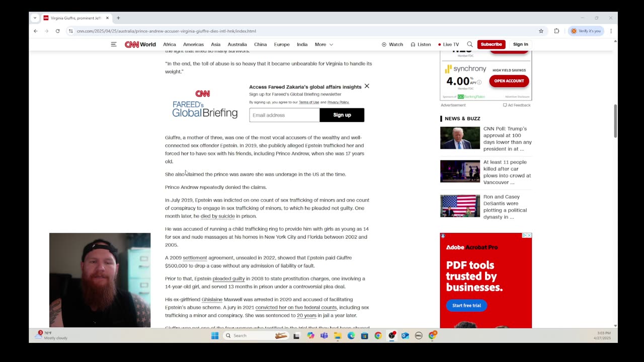Open the China section
The width and height of the screenshot is (644, 362).
point(260,44)
